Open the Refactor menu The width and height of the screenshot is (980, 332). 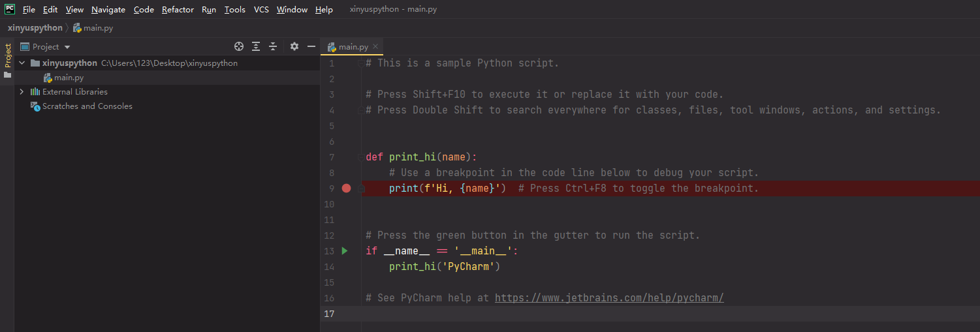[178, 10]
